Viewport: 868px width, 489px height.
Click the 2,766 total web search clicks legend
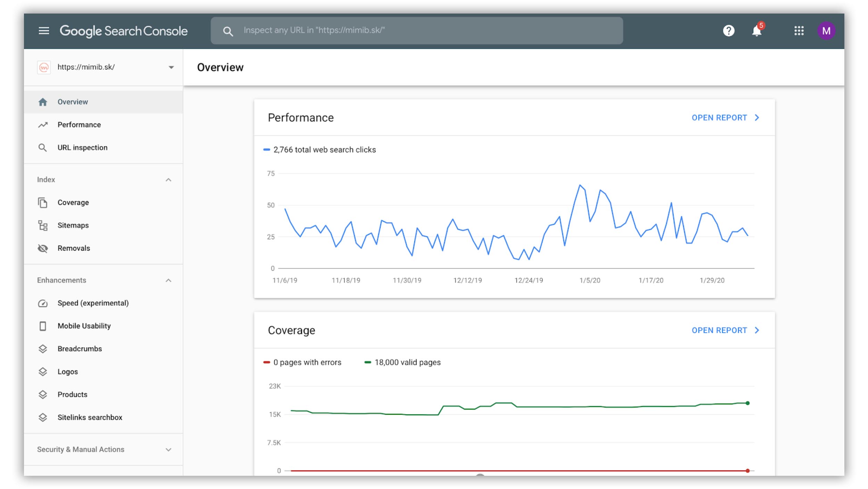pyautogui.click(x=320, y=150)
